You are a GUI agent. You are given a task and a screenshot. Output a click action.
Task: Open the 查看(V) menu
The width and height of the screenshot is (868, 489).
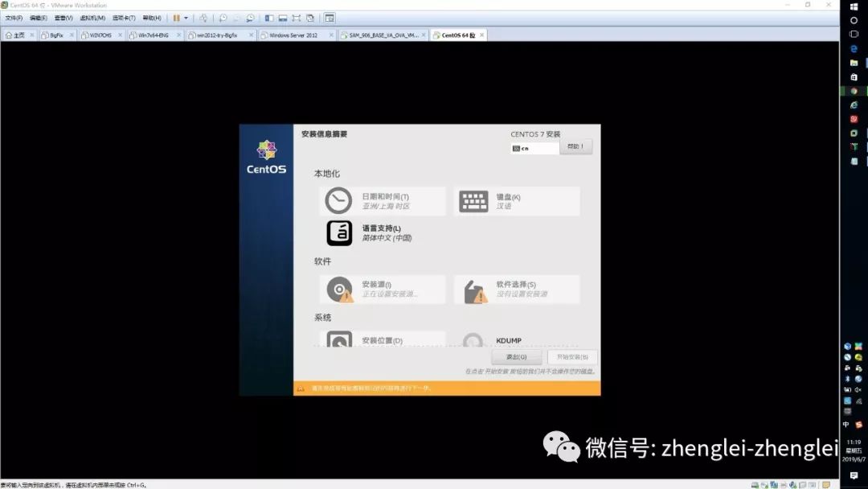click(x=63, y=18)
